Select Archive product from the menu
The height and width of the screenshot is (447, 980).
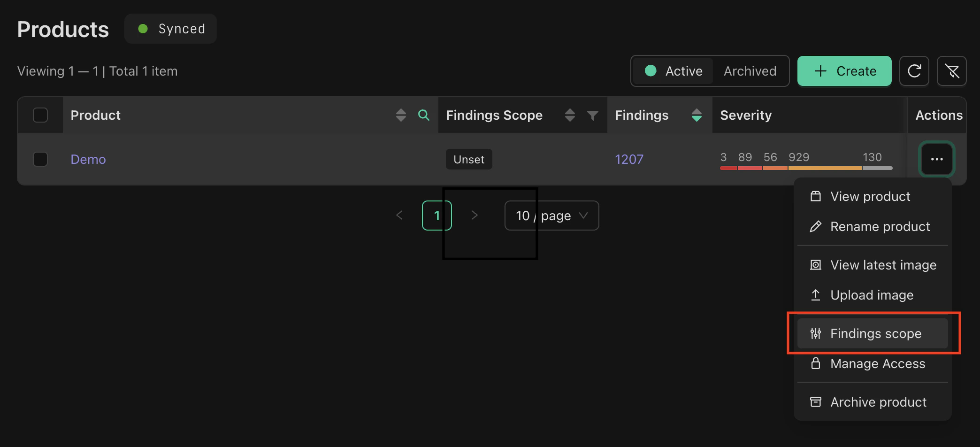coord(878,402)
